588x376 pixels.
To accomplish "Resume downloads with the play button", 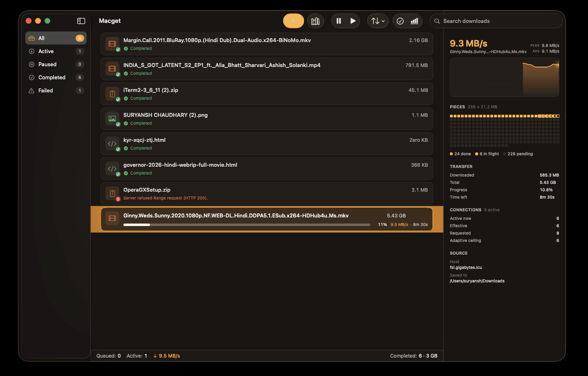I will [353, 21].
